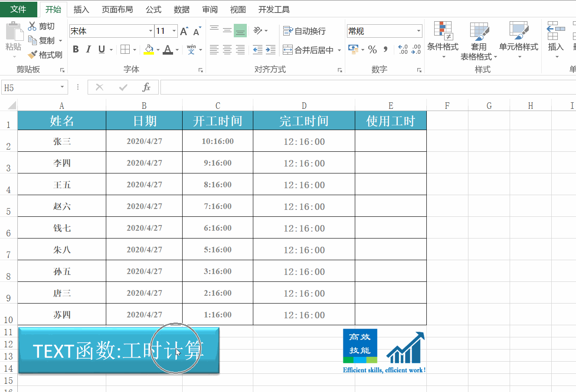
Task: Toggle Underline formatting
Action: [x=101, y=49]
